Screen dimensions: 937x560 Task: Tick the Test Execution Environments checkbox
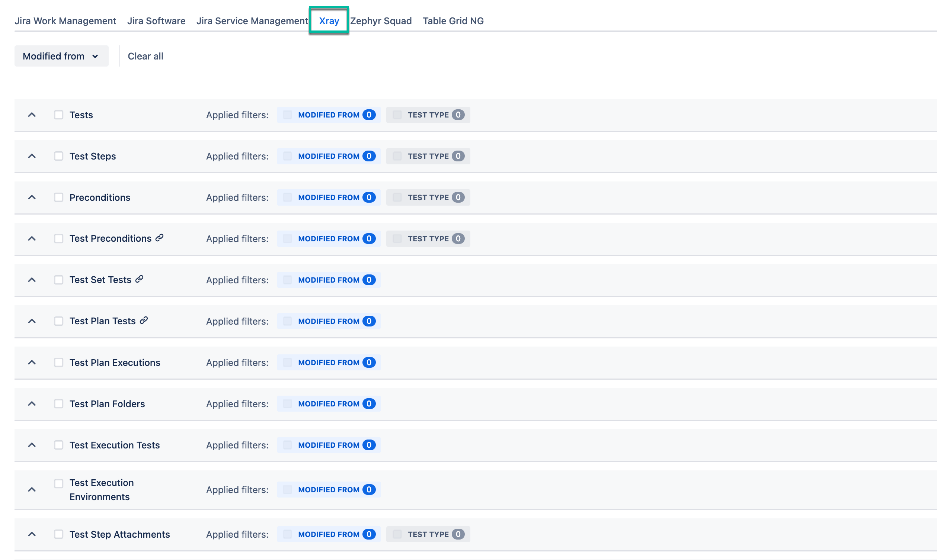58,483
